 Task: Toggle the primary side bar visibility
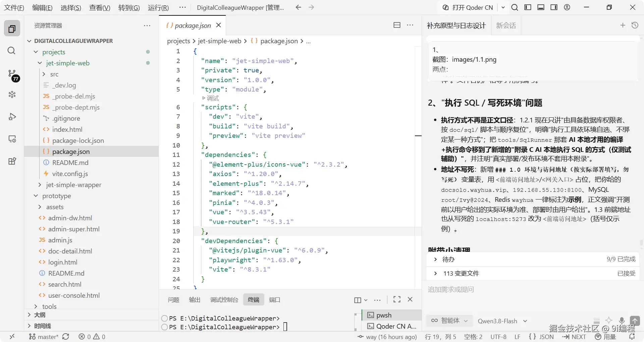[528, 7]
